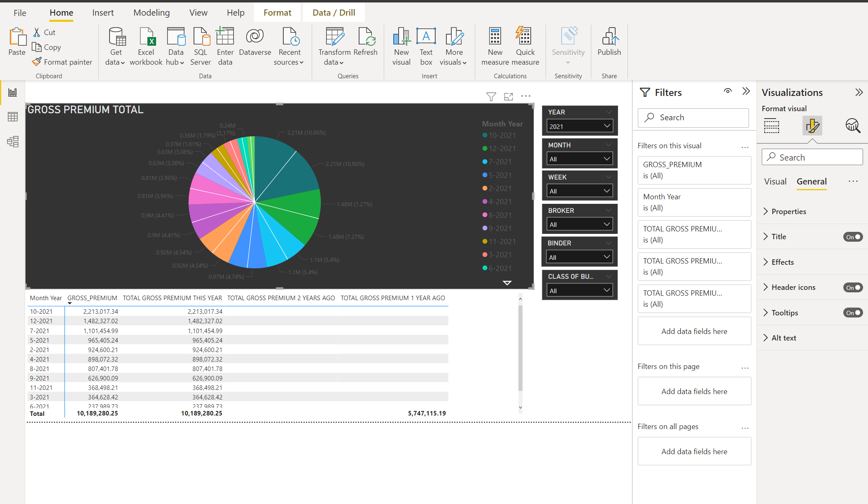Click Add data fields in Filters on page
Viewport: 868px width, 504px height.
[694, 391]
